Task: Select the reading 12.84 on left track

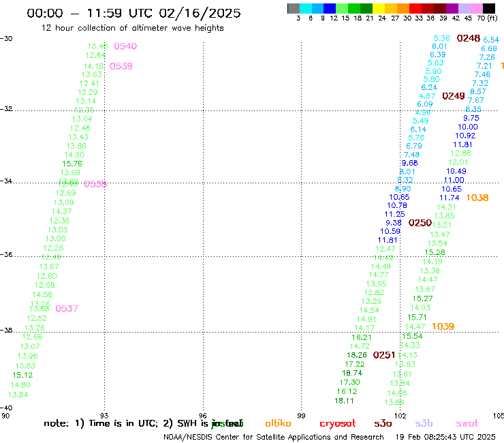Action: pyautogui.click(x=95, y=55)
